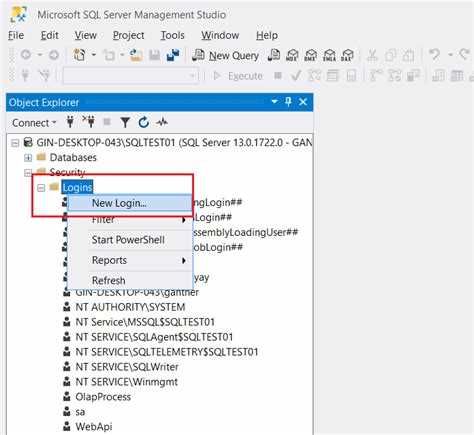Select the NT AUTHORITY\SYSTEM login
Screen dimensions: 474x435
pos(130,307)
